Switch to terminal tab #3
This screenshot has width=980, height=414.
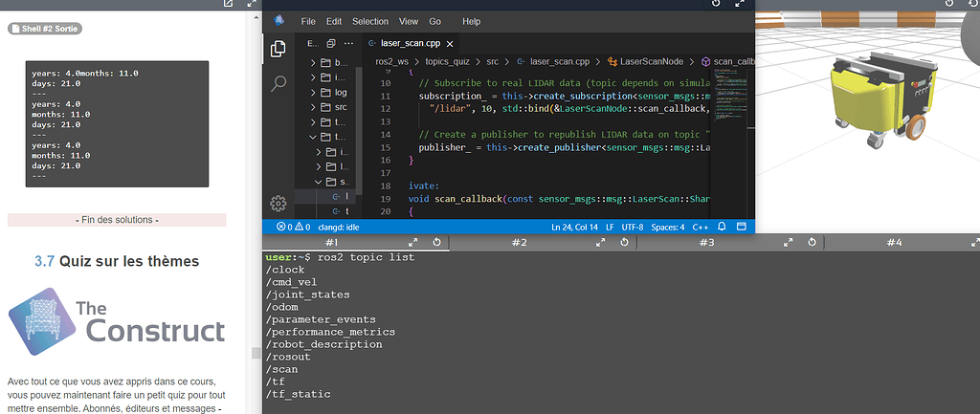tap(706, 243)
